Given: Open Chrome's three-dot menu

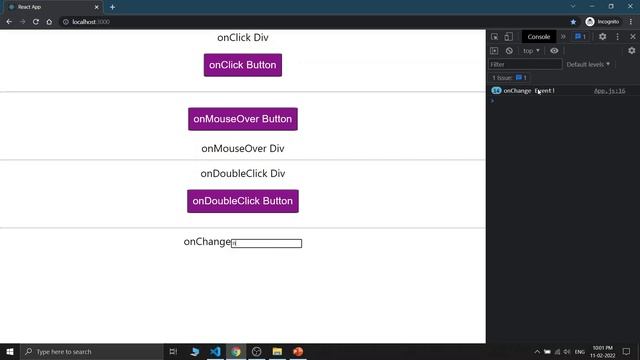Looking at the screenshot, I should pos(631,22).
